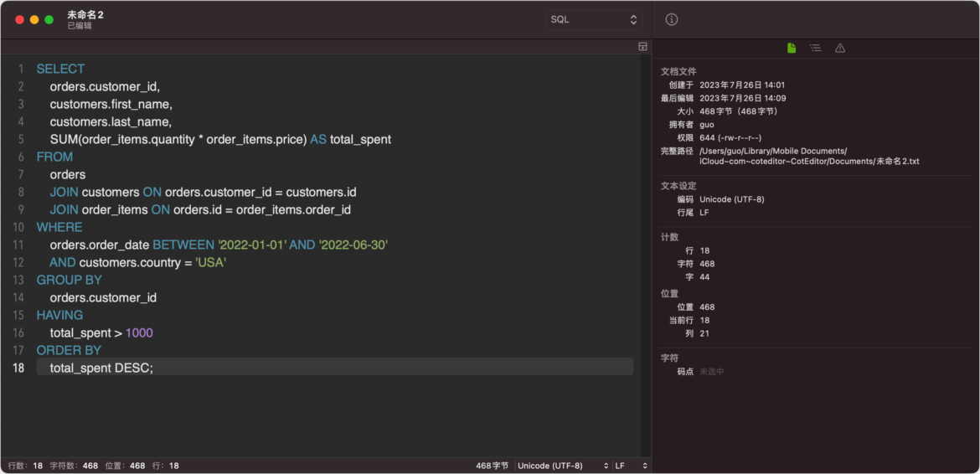Click the 文本设定 section heading
980x474 pixels.
pyautogui.click(x=678, y=186)
